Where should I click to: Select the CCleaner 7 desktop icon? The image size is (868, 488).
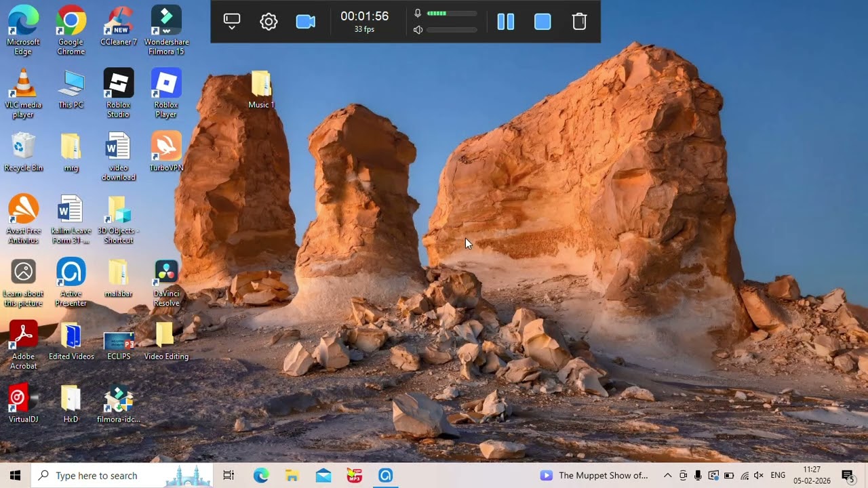click(x=119, y=27)
